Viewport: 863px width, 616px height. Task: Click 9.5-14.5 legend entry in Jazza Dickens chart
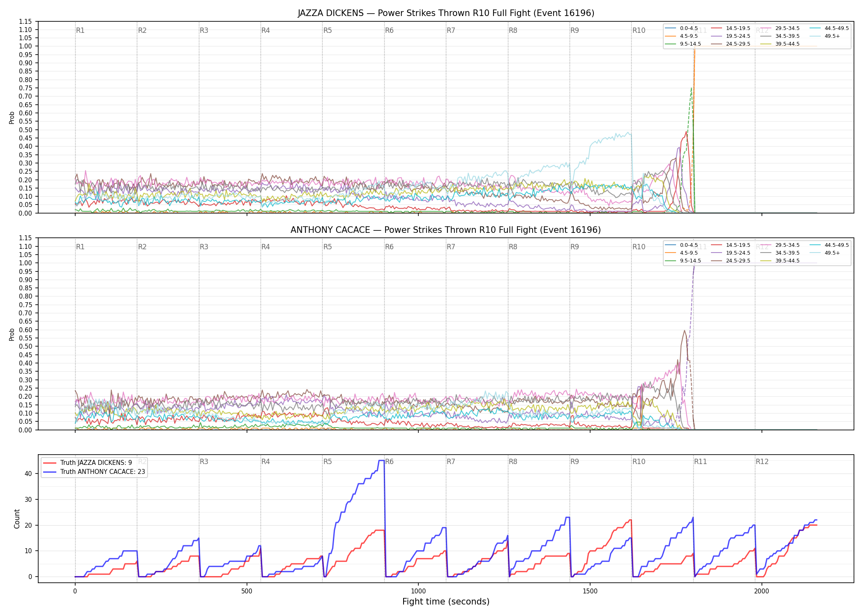click(683, 44)
